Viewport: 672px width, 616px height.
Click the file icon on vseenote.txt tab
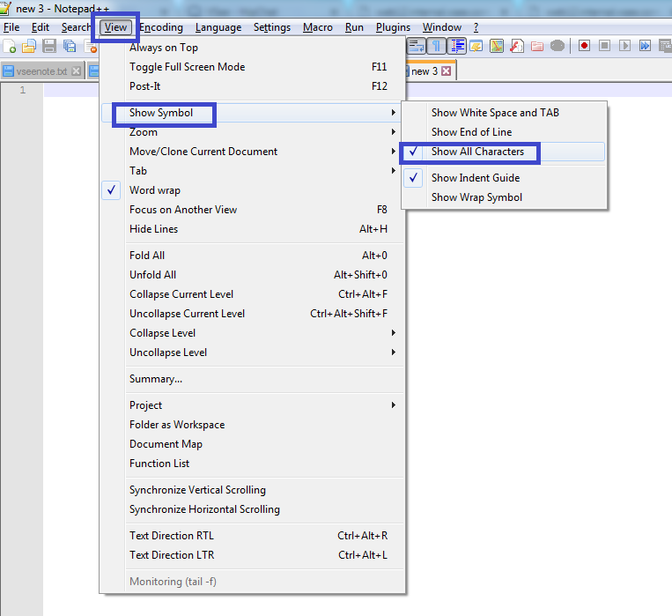[x=8, y=71]
